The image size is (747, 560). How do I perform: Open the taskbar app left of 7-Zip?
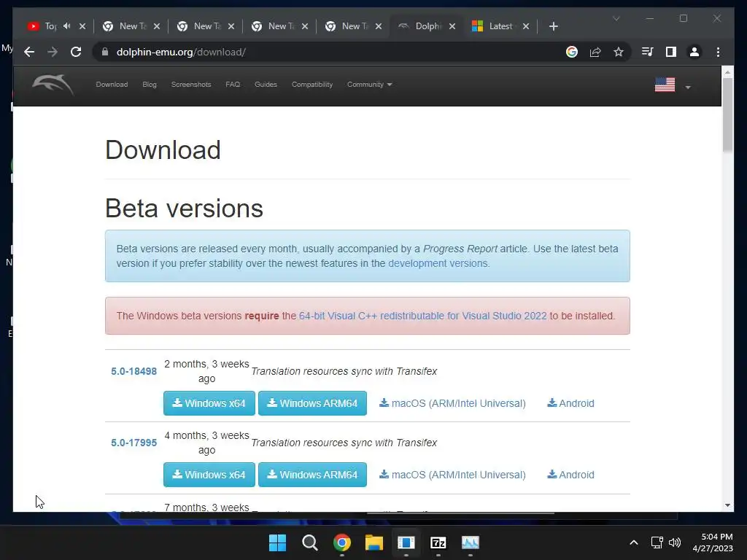pyautogui.click(x=406, y=542)
